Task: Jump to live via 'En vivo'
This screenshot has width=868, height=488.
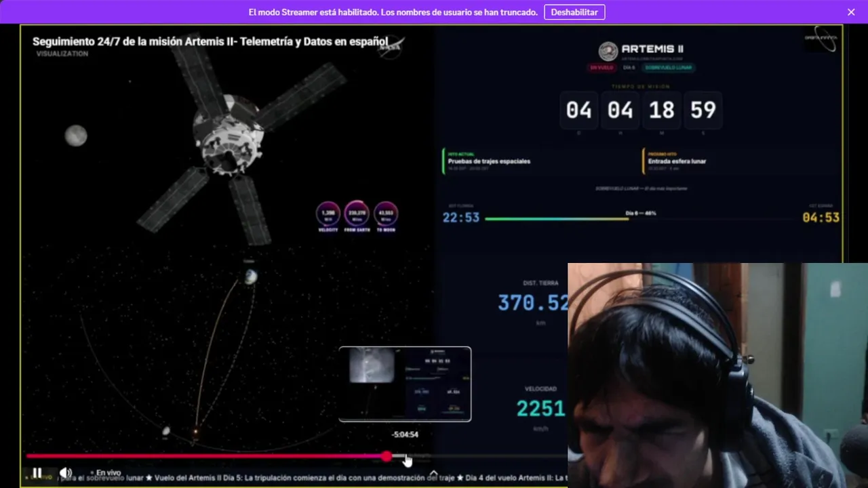Action: point(106,472)
